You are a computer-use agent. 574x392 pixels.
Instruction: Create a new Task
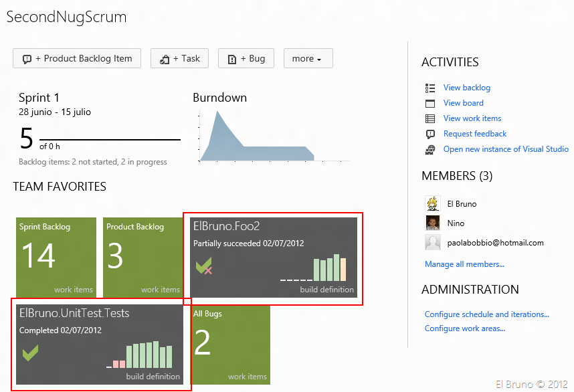pos(179,58)
